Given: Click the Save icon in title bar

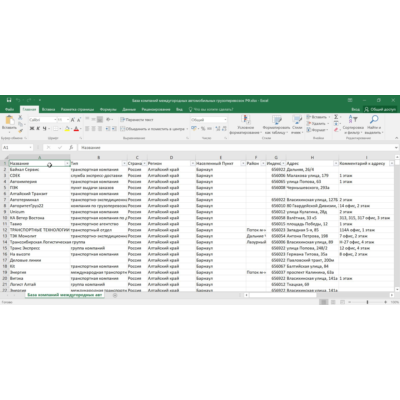Looking at the screenshot, I should pyautogui.click(x=9, y=100).
